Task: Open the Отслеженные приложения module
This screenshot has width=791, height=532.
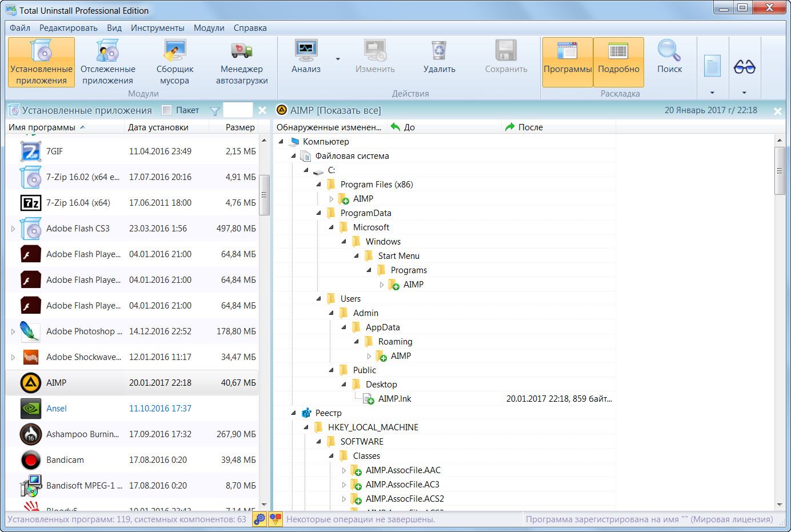Action: coord(107,62)
